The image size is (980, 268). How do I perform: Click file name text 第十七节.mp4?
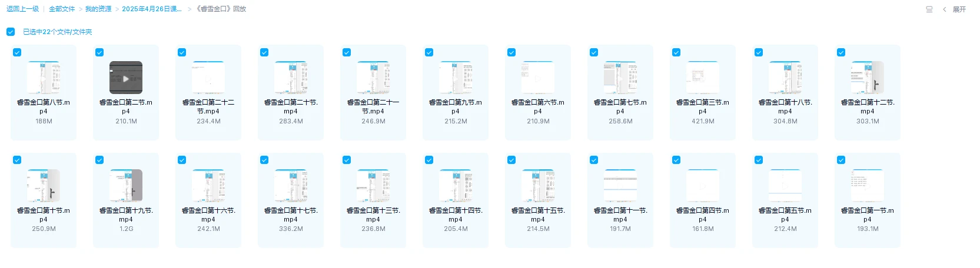pyautogui.click(x=291, y=215)
